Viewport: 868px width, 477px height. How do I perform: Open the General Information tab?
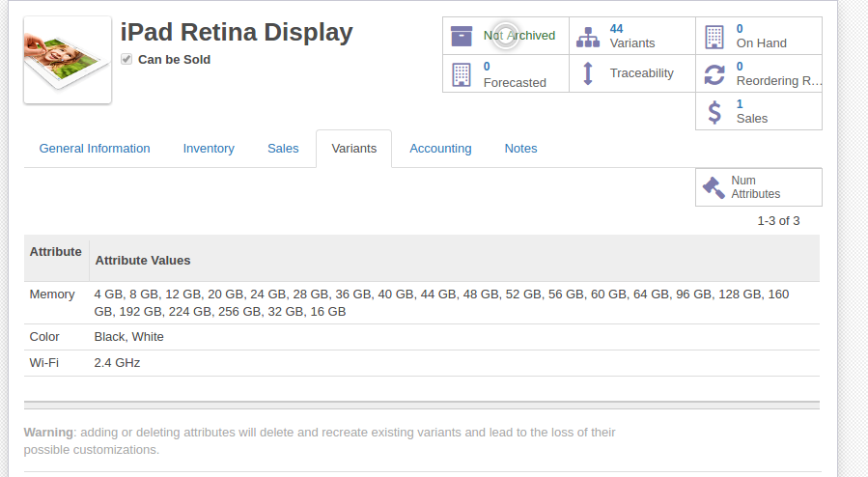point(95,149)
